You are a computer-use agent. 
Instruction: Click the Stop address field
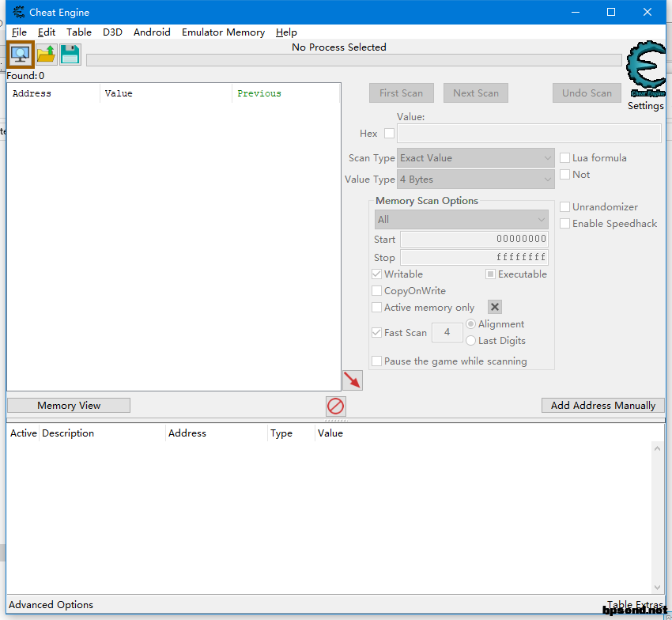coord(474,257)
